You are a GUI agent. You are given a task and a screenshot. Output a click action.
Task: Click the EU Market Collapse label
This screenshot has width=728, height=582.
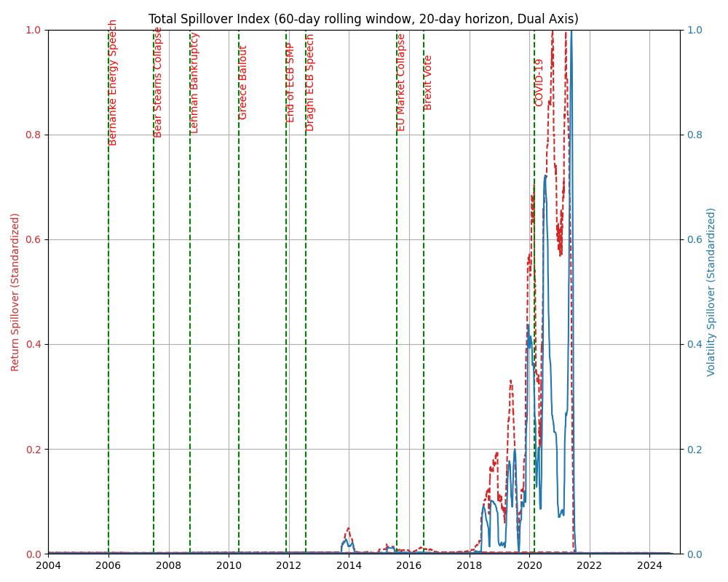coord(402,82)
